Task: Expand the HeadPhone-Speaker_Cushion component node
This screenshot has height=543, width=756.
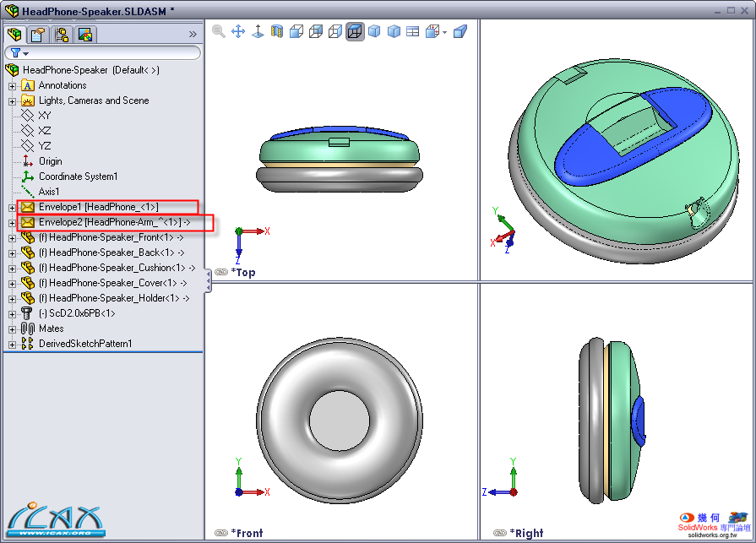Action: [12, 268]
